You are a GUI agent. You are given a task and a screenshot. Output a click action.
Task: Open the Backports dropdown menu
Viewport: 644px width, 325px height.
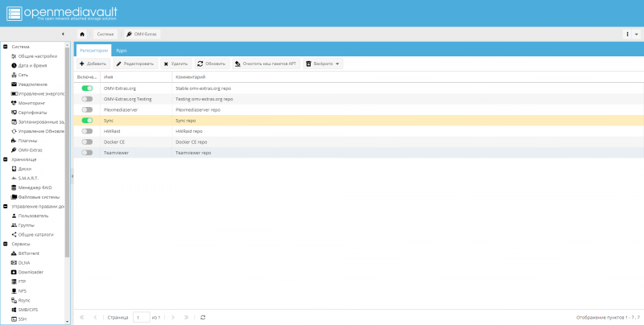point(323,64)
